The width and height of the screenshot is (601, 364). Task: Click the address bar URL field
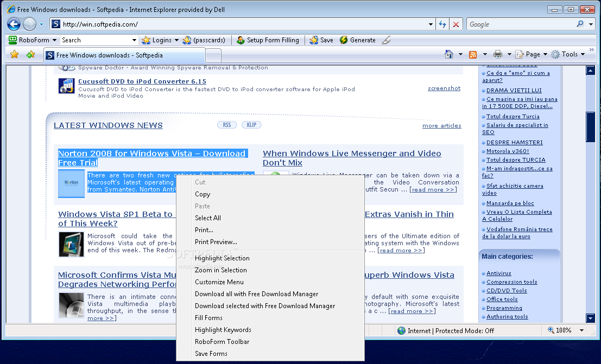[244, 24]
